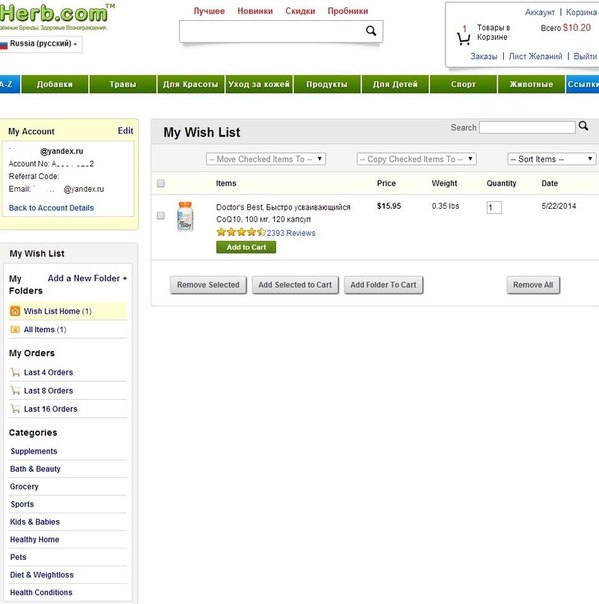Open the Sort Items dropdown
Image resolution: width=599 pixels, height=604 pixels.
(x=552, y=159)
